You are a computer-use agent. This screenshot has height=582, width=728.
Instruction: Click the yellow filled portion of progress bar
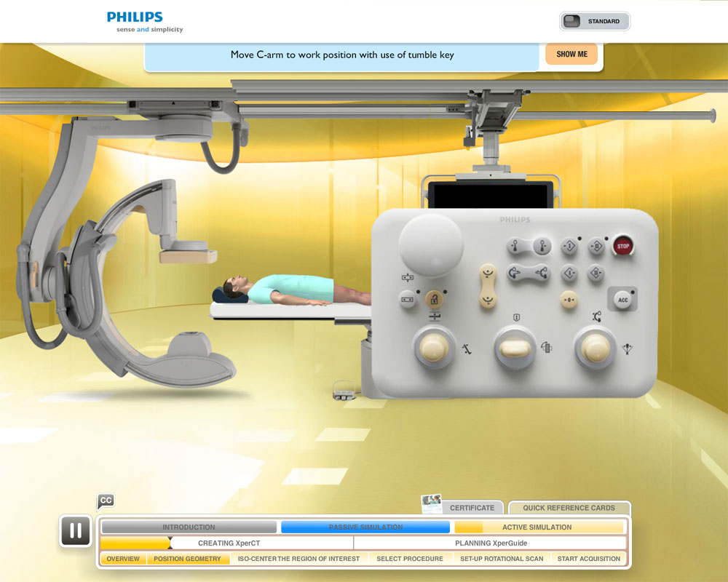135,543
